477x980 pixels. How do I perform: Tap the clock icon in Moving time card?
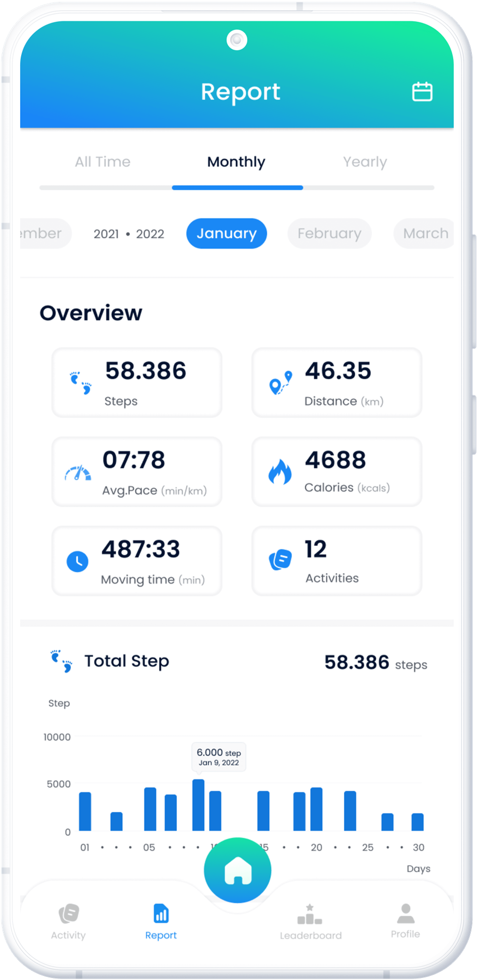pyautogui.click(x=77, y=561)
